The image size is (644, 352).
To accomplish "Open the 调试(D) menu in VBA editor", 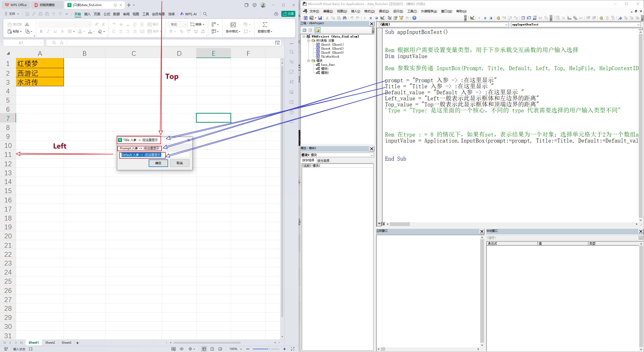I will (384, 11).
